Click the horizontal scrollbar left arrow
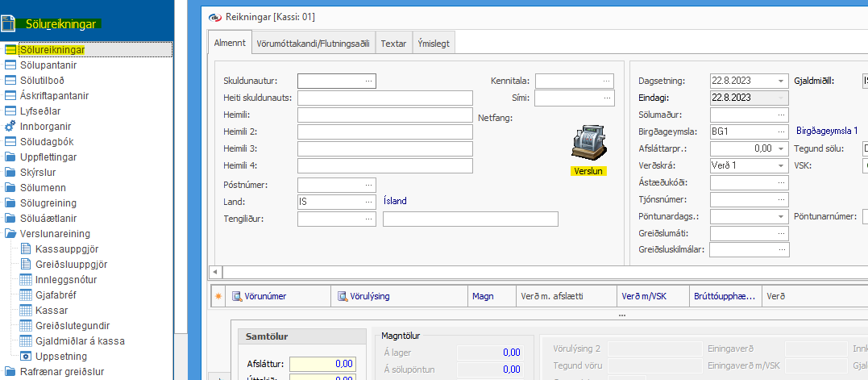Screen dimensions: 868x380 [214, 272]
